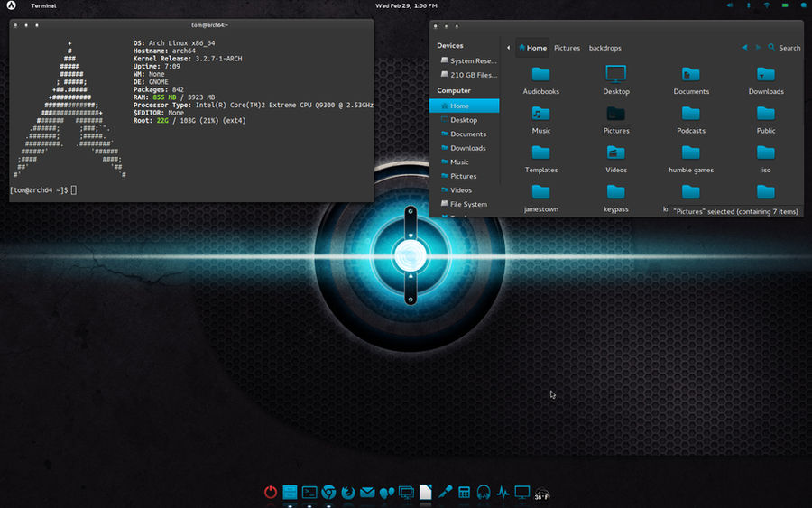Click the terminal command prompt input
The image size is (812, 508).
tap(74, 190)
